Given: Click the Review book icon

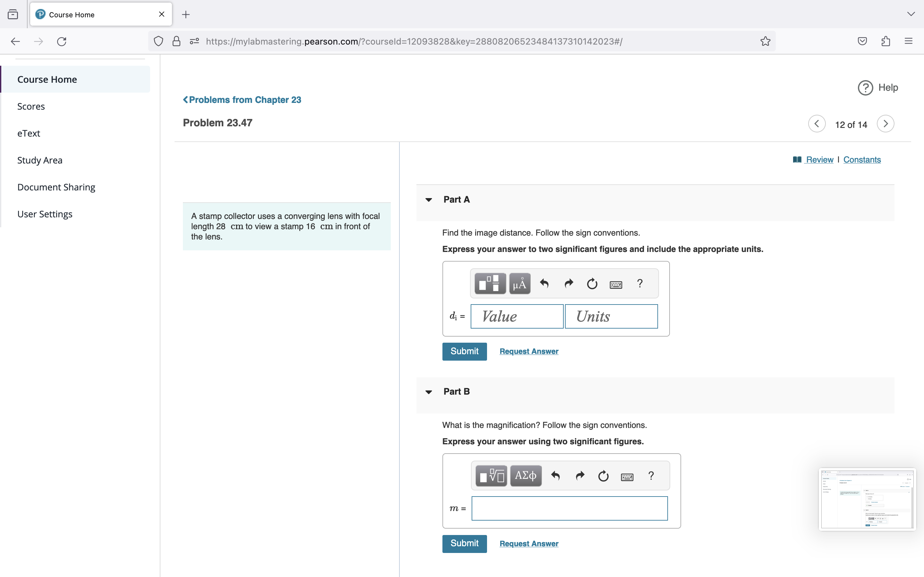Looking at the screenshot, I should [x=797, y=160].
